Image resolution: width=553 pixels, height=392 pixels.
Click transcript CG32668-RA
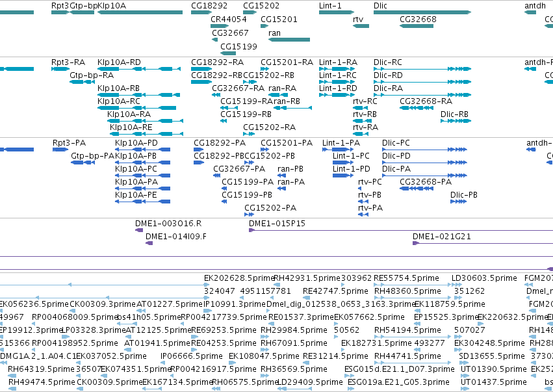[416, 108]
